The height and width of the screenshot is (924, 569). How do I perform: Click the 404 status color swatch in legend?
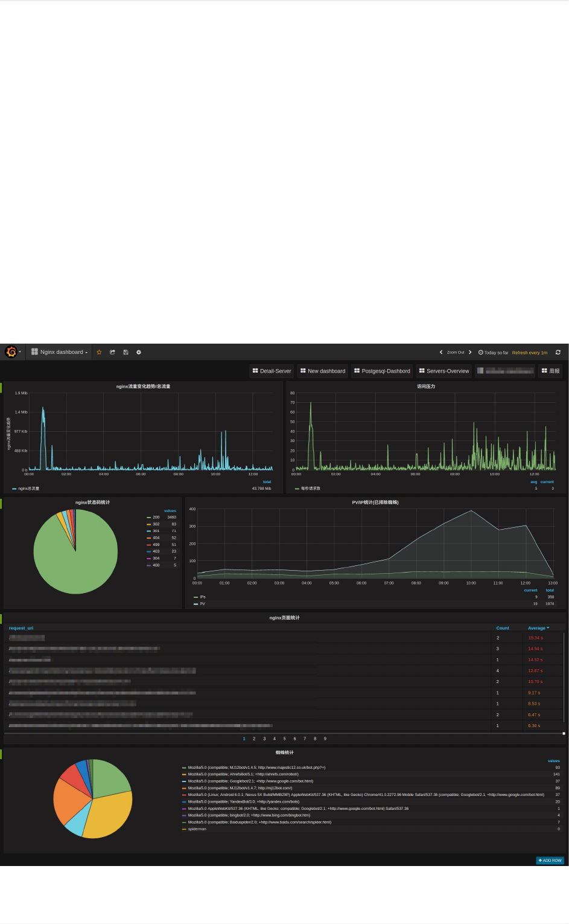pyautogui.click(x=148, y=537)
